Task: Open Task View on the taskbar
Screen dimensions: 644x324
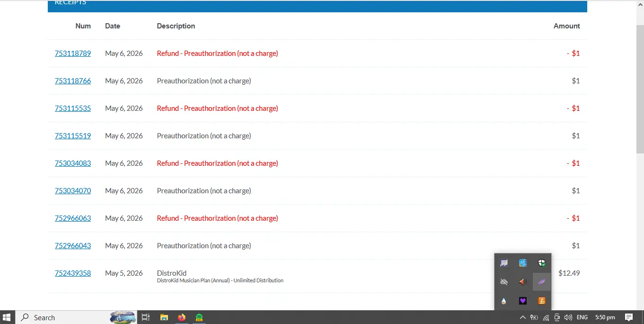Action: point(146,317)
